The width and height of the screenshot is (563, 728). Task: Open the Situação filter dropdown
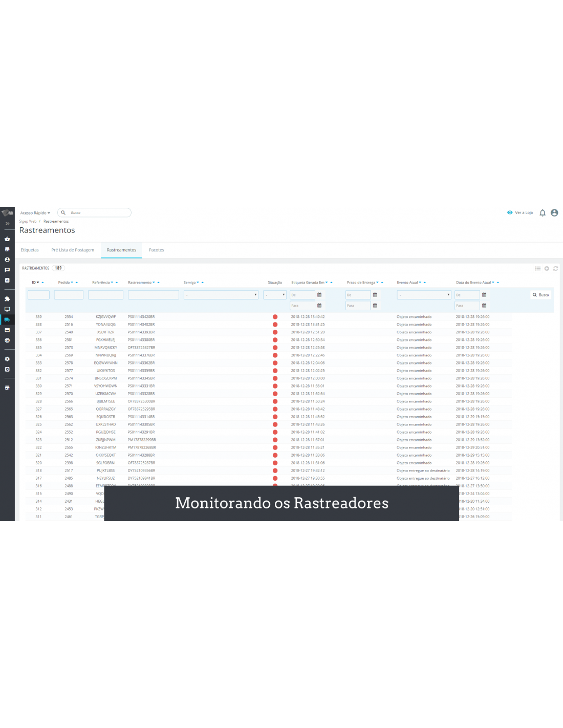coord(275,295)
